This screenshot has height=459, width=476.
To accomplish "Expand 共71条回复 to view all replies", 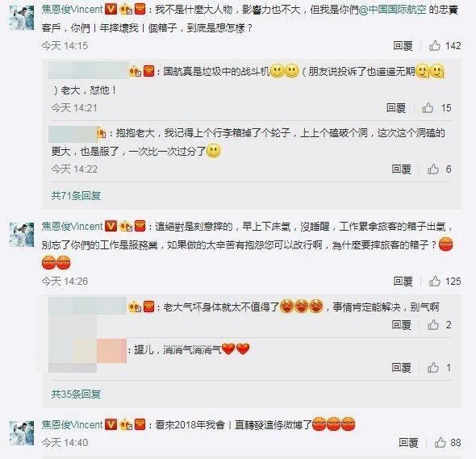I will click(76, 195).
